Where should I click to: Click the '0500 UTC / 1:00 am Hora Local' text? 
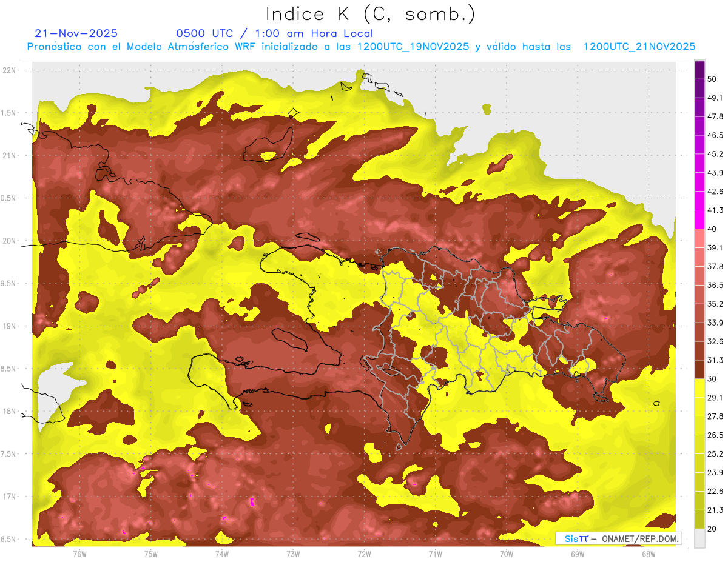coord(274,33)
